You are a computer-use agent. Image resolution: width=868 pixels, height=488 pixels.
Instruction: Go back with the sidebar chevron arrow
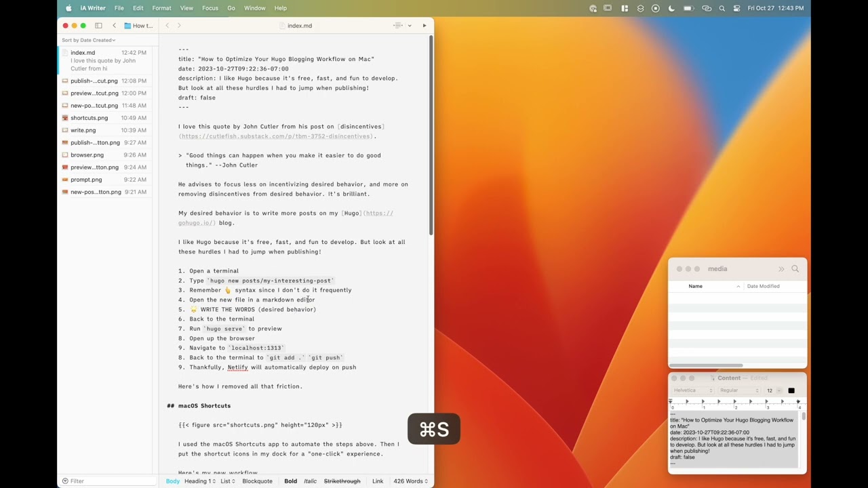coord(114,26)
